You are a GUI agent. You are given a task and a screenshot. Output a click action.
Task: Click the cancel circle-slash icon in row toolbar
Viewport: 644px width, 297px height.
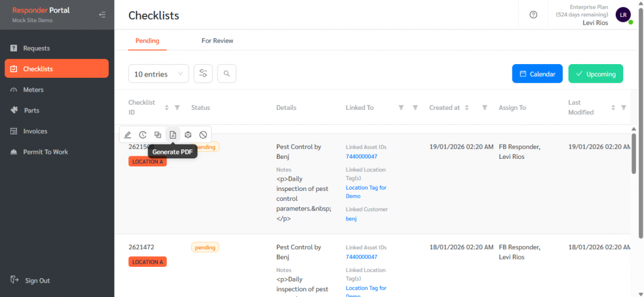(x=203, y=134)
